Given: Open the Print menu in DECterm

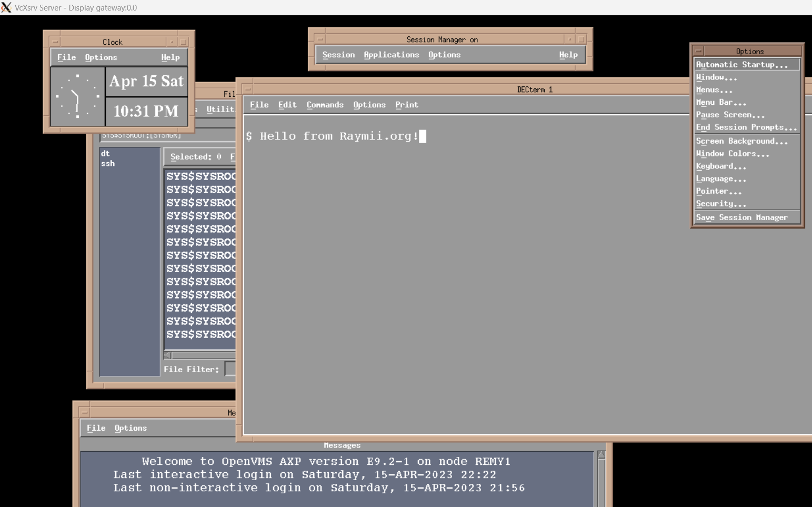Looking at the screenshot, I should point(406,105).
